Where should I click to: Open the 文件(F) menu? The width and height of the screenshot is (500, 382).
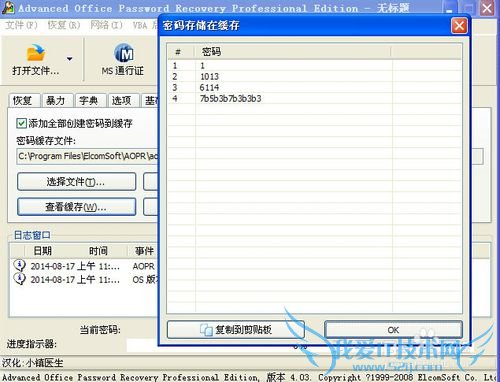21,25
